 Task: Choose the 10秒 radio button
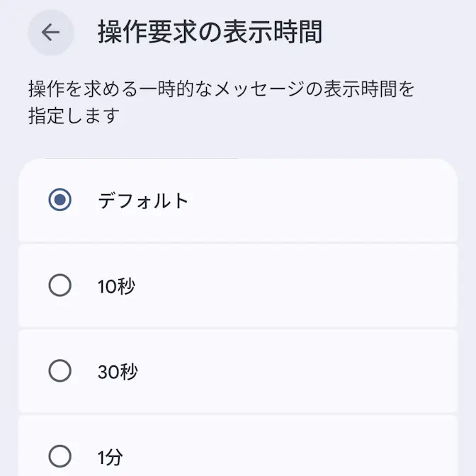pyautogui.click(x=60, y=285)
